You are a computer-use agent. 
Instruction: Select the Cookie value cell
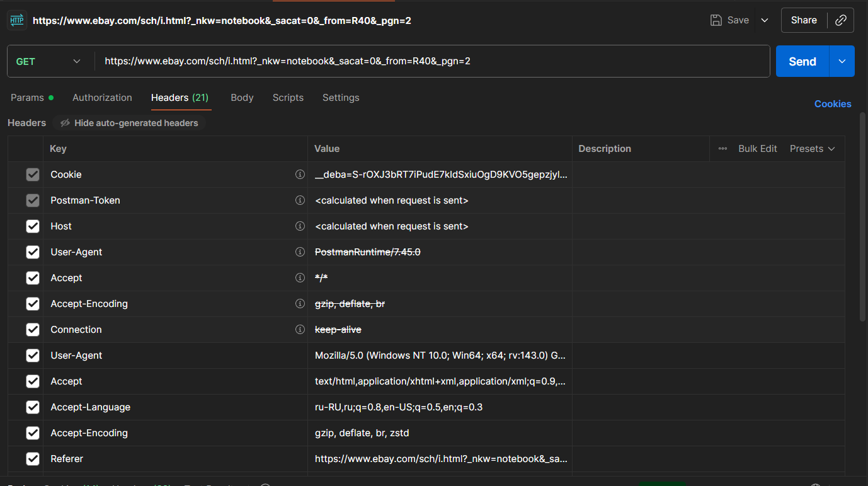[440, 175]
